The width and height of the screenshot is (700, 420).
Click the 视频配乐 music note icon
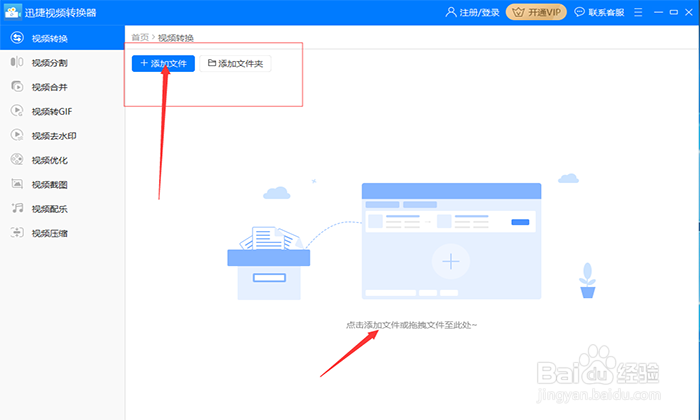tap(17, 208)
